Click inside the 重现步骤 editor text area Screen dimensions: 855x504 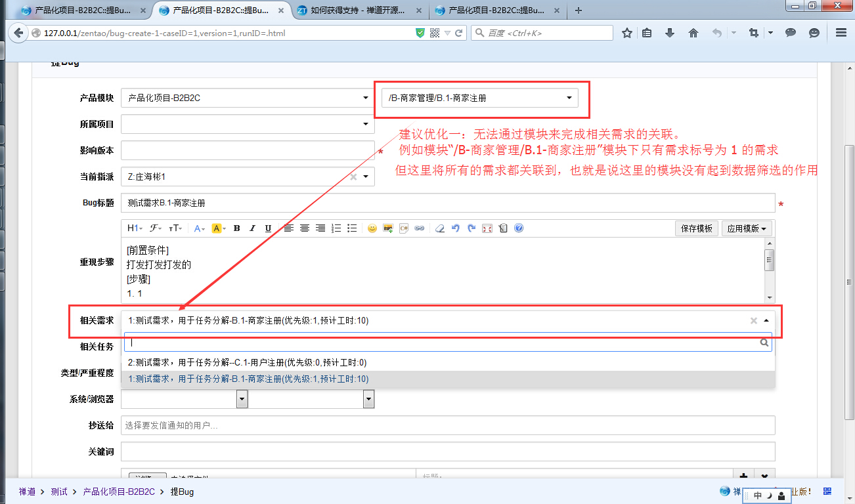pyautogui.click(x=443, y=270)
